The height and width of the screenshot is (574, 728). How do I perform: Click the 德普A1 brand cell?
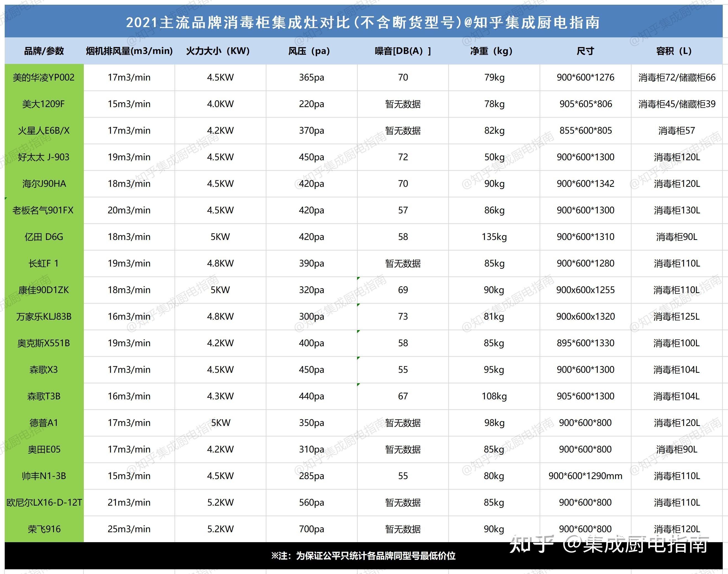44,422
